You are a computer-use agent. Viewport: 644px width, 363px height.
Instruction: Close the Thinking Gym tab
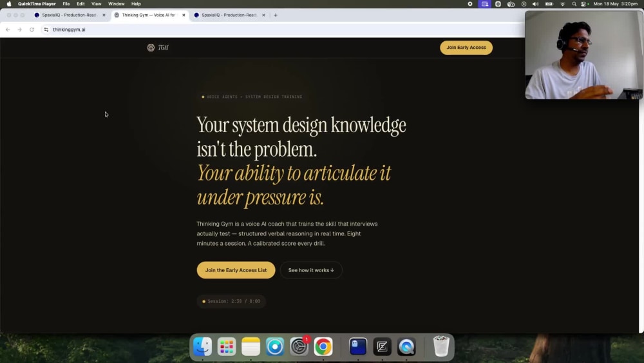pyautogui.click(x=184, y=15)
